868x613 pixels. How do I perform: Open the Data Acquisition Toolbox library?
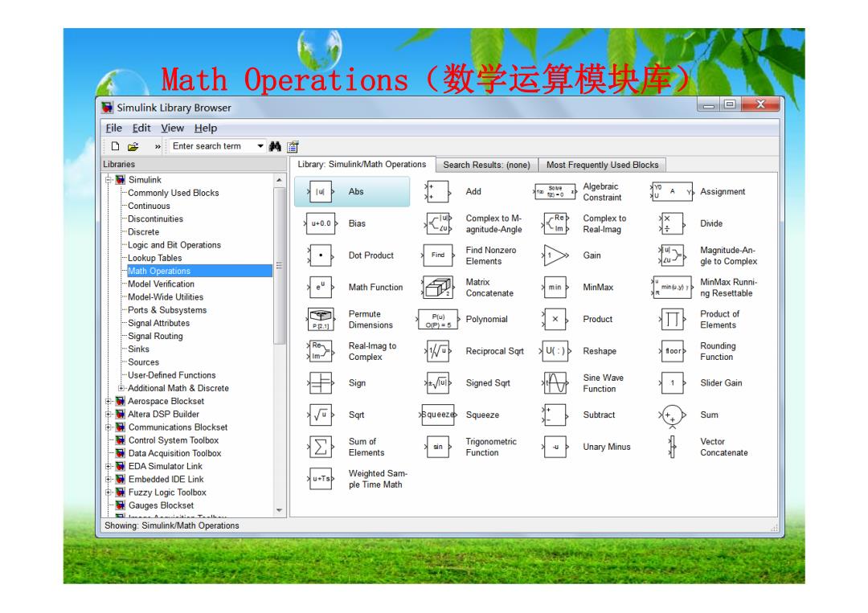(175, 454)
